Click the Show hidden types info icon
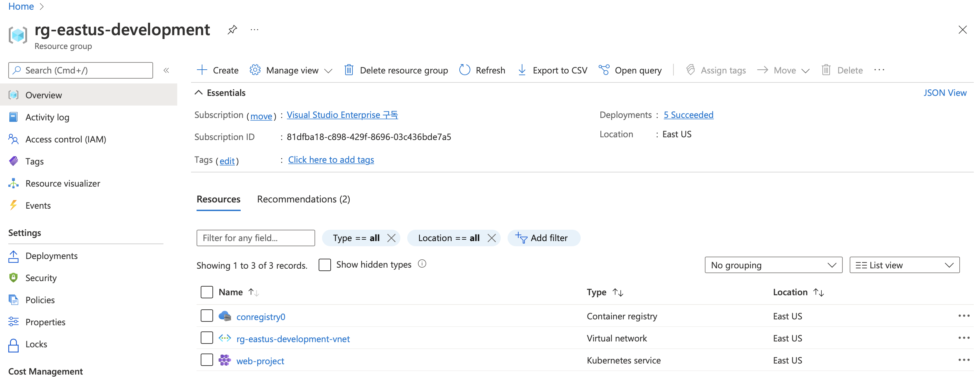Image resolution: width=980 pixels, height=378 pixels. pyautogui.click(x=422, y=264)
